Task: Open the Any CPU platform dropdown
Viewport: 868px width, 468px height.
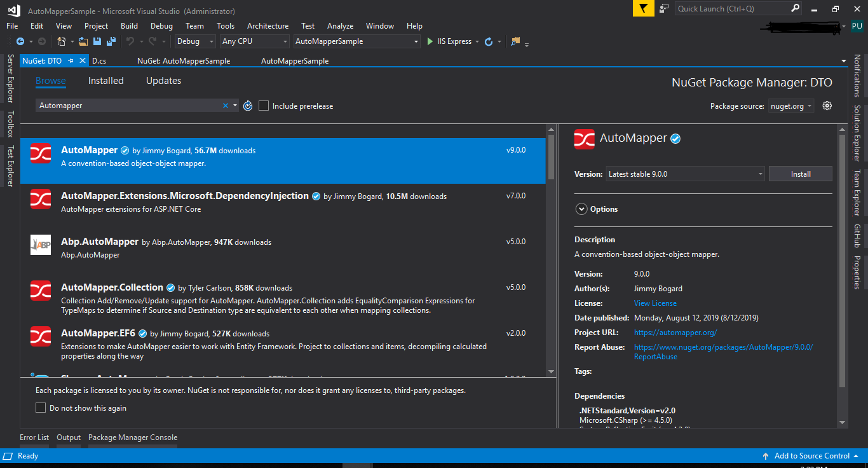Action: tap(254, 41)
